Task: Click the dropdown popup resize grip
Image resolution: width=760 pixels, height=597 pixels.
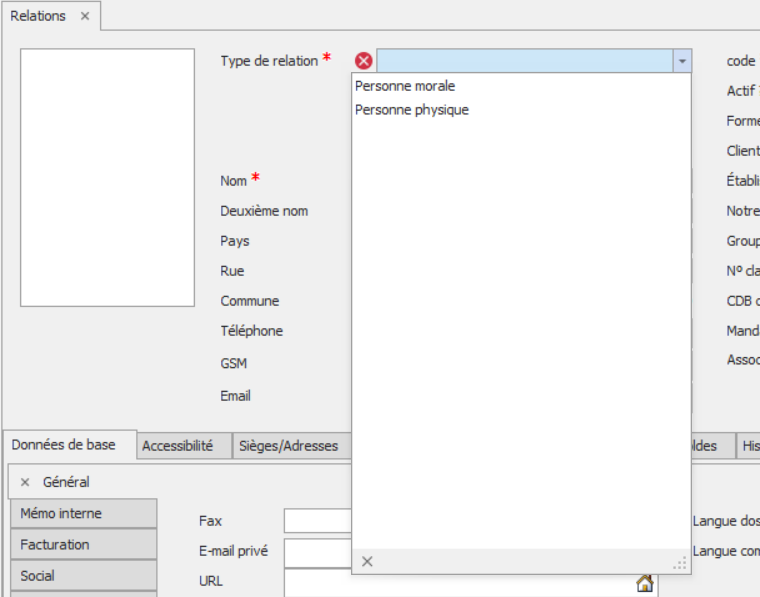Action: (680, 563)
